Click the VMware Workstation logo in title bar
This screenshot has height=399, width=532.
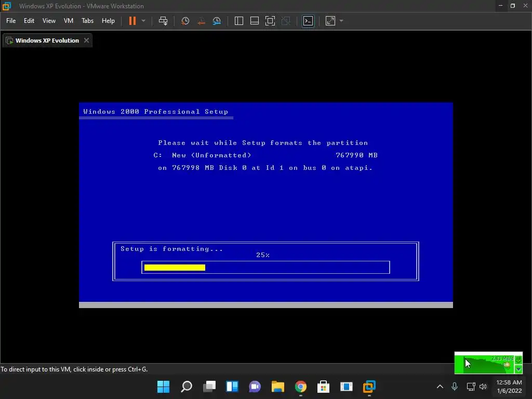7,6
